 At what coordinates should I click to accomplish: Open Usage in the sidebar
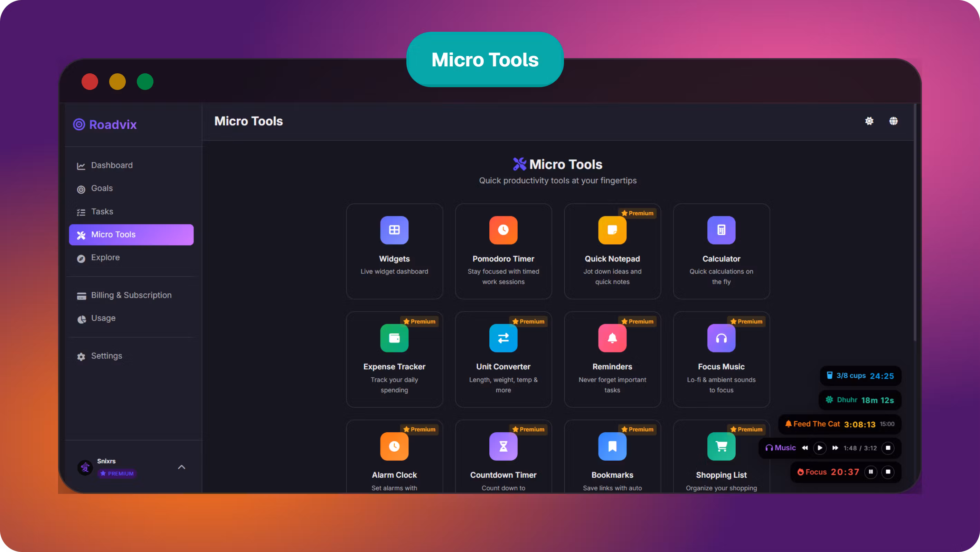[131, 318]
